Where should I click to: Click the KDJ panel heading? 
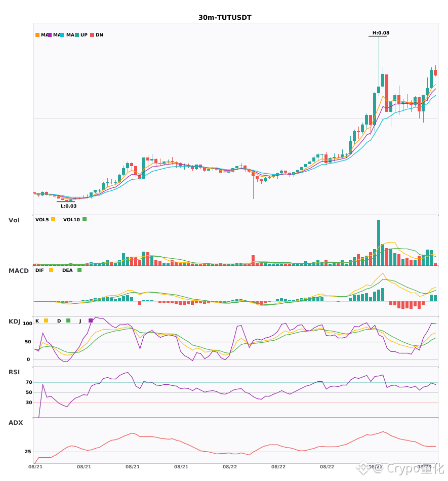coord(14,322)
